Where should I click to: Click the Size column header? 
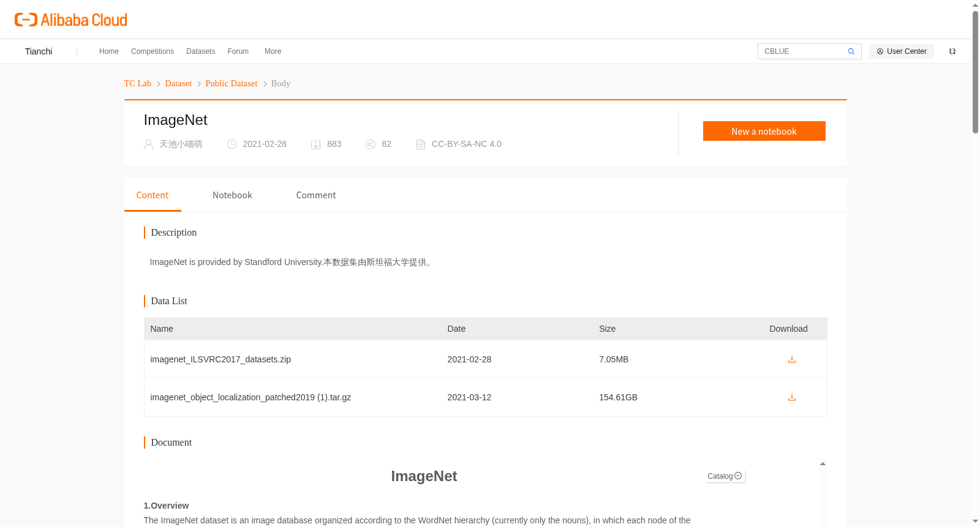[607, 329]
